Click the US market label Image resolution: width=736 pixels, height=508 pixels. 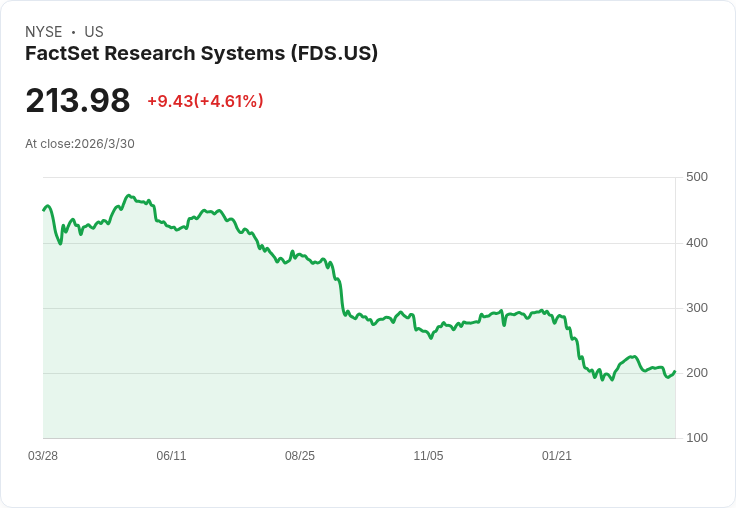[x=94, y=32]
